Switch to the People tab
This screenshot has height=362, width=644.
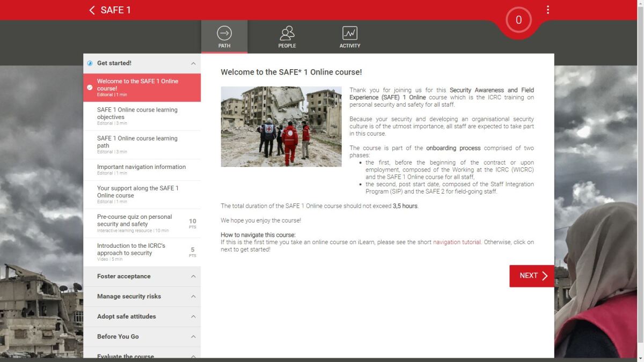287,37
